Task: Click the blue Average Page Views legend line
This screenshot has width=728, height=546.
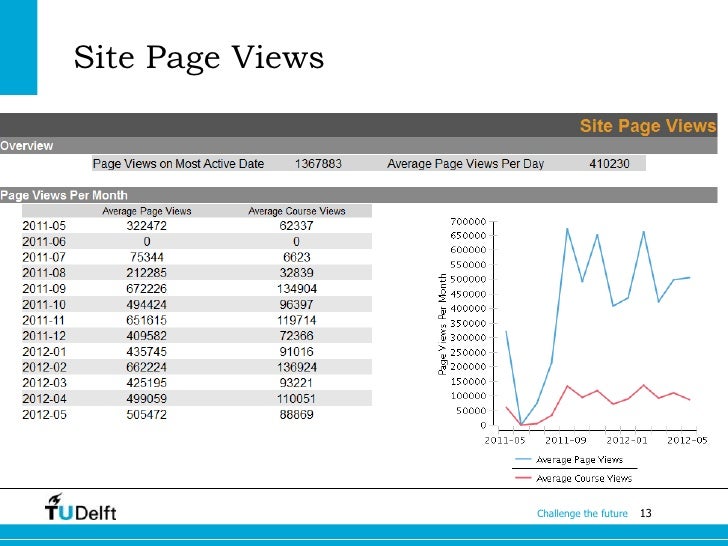Action: click(x=523, y=459)
